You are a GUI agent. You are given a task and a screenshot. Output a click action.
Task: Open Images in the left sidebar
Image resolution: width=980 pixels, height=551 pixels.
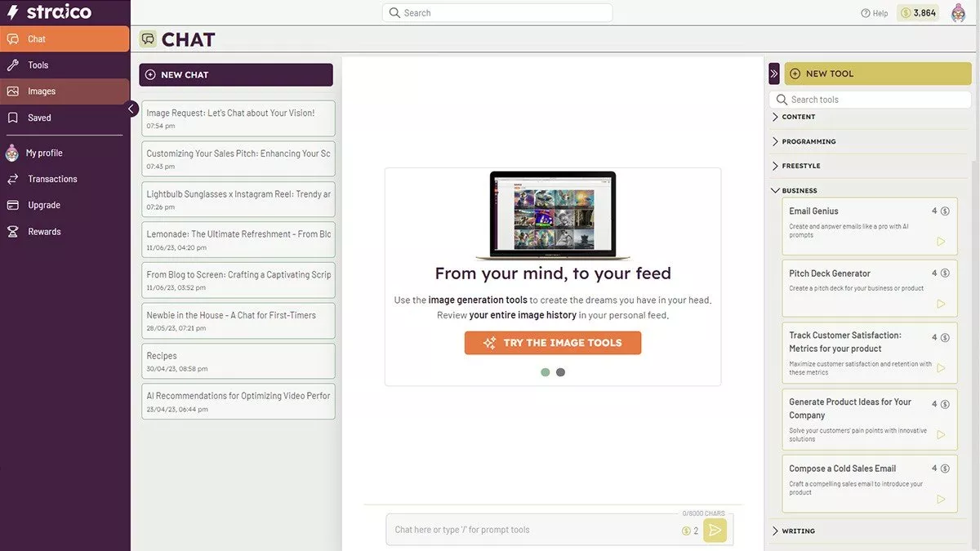(42, 91)
